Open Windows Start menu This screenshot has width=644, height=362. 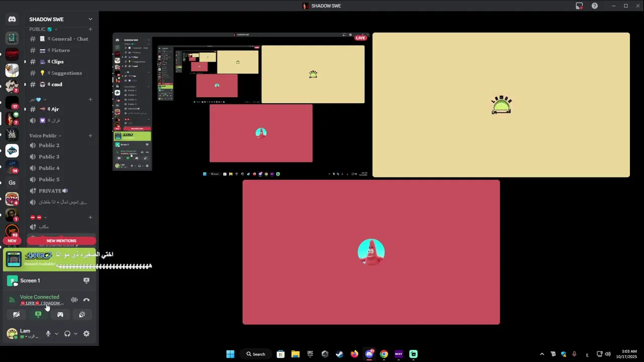click(x=230, y=354)
